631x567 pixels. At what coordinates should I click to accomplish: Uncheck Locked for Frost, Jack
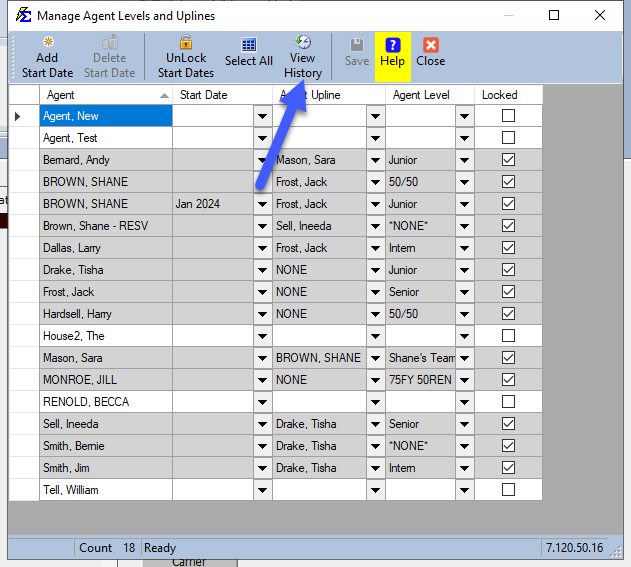(508, 292)
